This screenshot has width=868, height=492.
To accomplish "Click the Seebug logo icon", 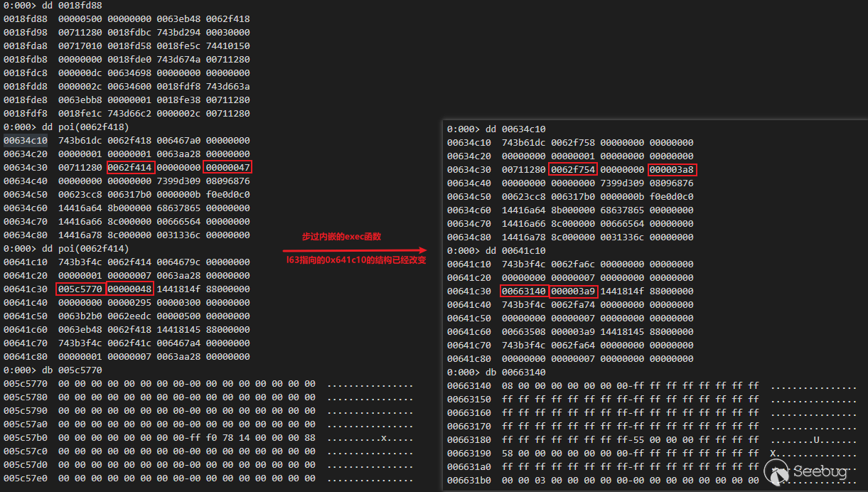I will click(777, 470).
